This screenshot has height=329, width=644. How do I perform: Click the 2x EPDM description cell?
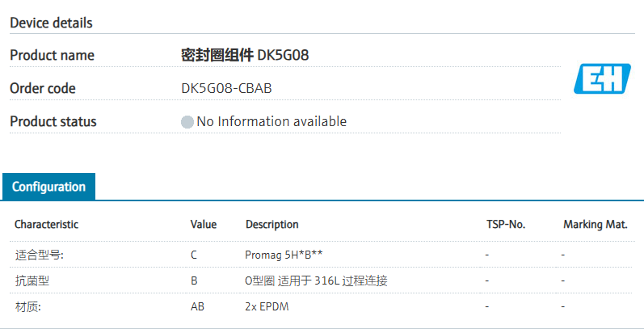point(267,307)
